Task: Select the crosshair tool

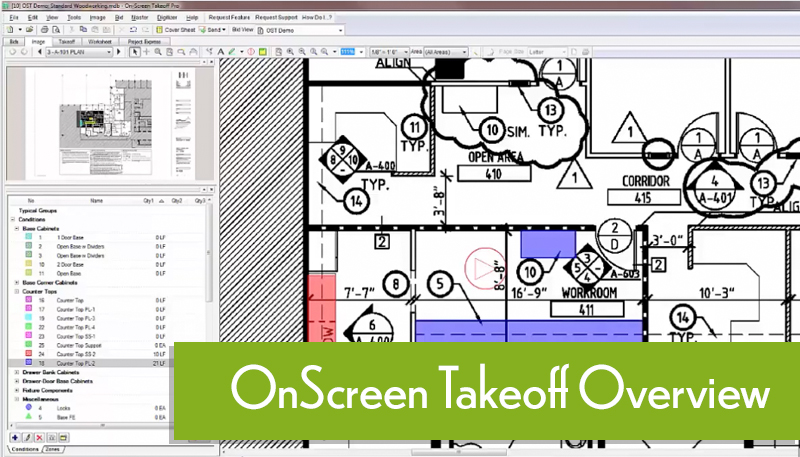Action: 146,52
